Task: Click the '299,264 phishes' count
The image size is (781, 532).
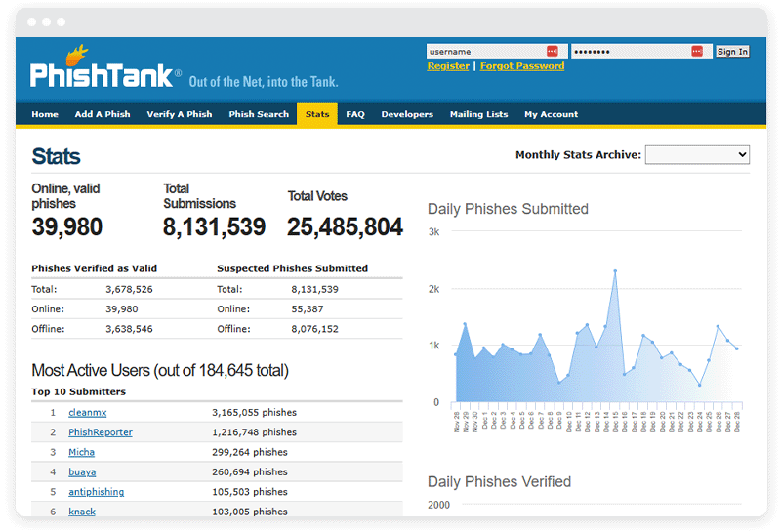Action: click(250, 452)
